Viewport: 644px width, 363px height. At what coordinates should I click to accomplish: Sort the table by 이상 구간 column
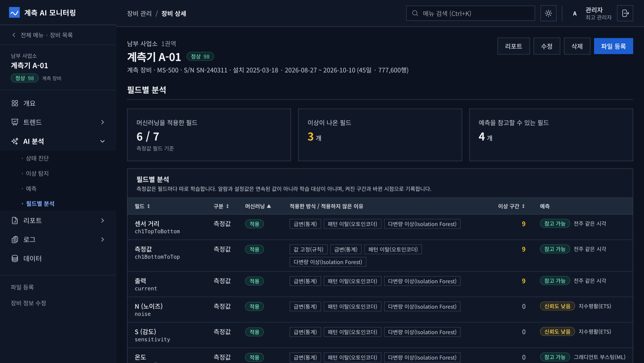[511, 206]
